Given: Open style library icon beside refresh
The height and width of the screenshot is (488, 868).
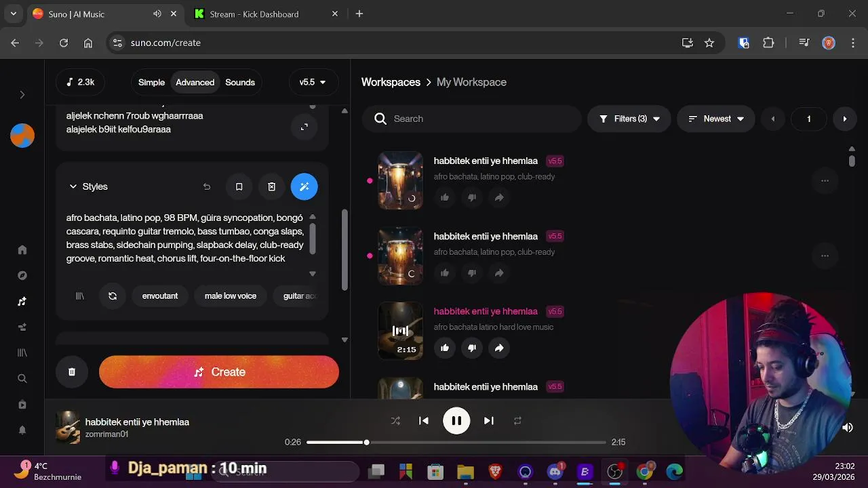Looking at the screenshot, I should click(x=80, y=296).
